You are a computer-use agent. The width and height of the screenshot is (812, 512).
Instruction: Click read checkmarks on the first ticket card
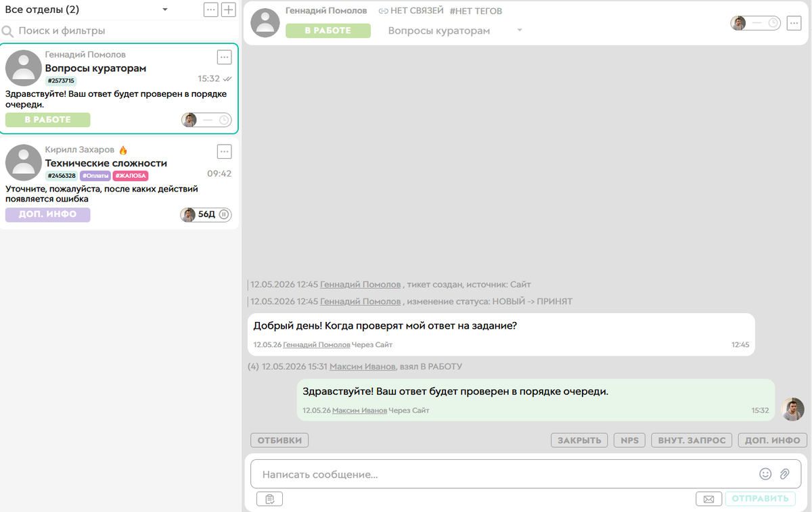[227, 79]
